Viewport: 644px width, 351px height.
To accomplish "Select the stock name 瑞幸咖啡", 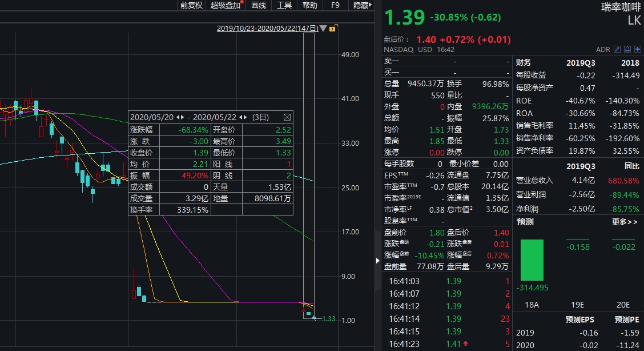I will [x=621, y=7].
